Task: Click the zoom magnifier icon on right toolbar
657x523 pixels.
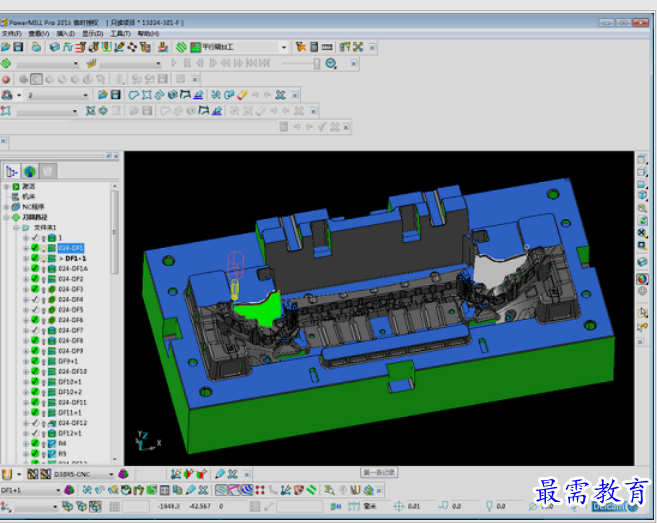Action: 642,208
